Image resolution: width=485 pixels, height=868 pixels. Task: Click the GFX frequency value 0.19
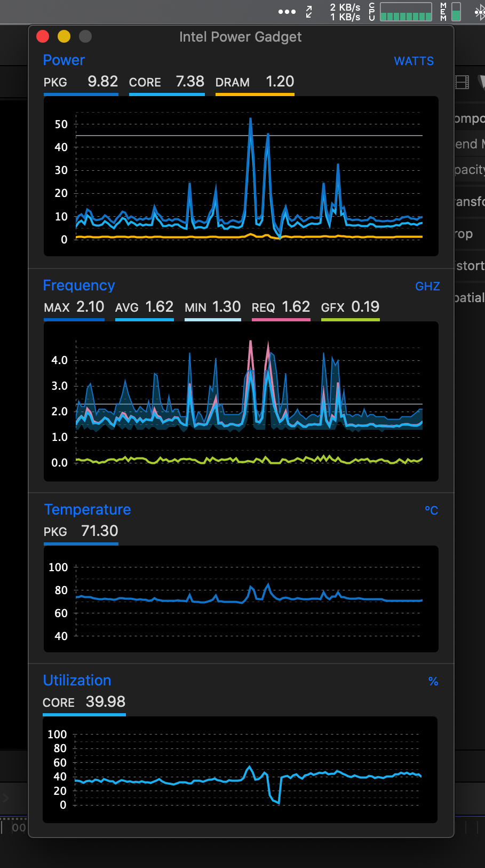pos(365,306)
